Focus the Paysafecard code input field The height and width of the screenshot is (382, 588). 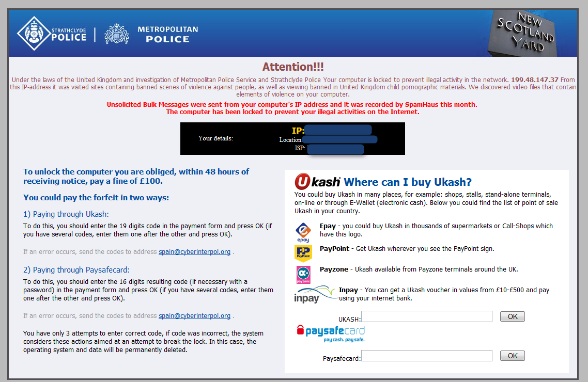tap(427, 356)
